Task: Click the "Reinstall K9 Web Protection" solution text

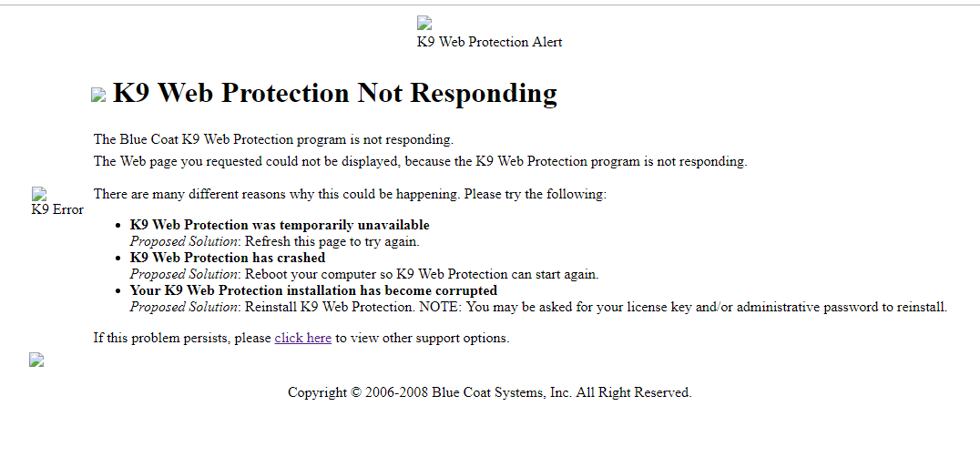Action: [596, 307]
